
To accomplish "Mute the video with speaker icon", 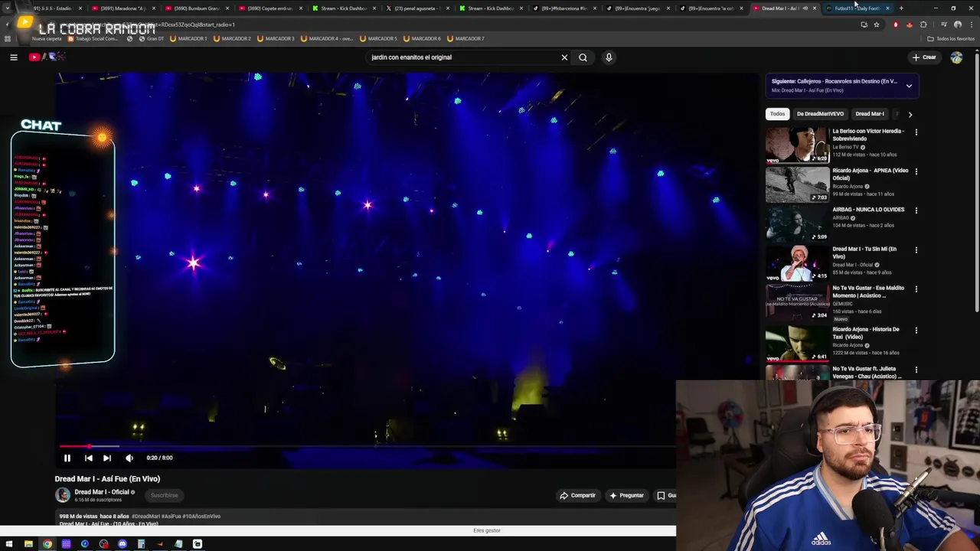I will (129, 458).
